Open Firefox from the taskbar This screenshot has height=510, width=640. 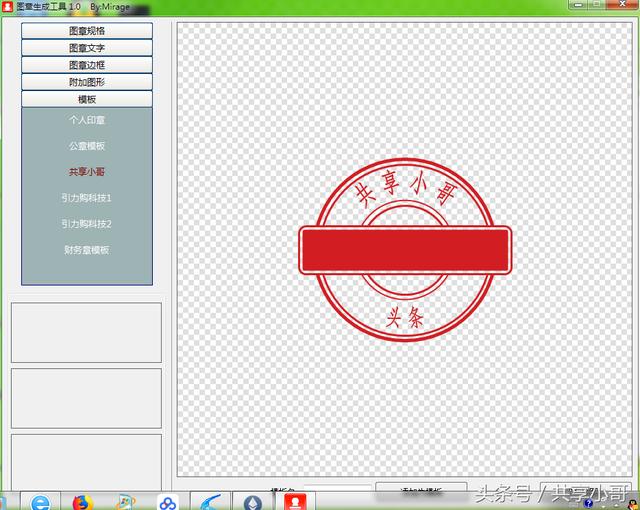(x=83, y=502)
